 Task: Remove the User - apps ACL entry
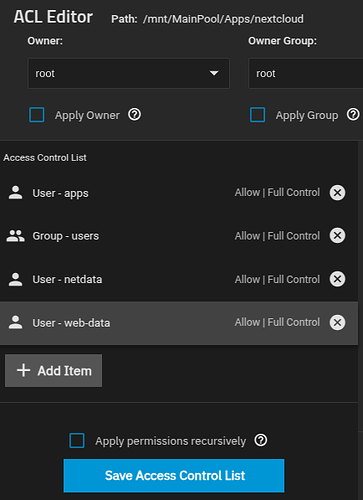click(337, 192)
